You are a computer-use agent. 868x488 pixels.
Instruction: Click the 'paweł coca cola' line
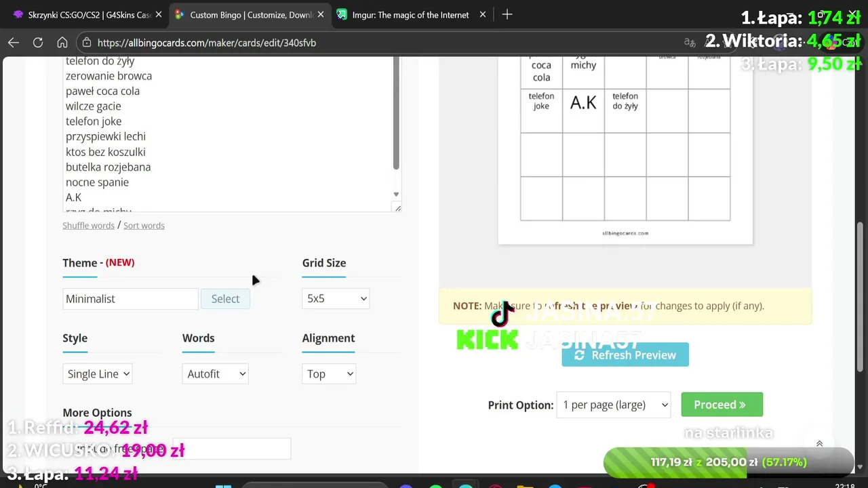pos(102,91)
